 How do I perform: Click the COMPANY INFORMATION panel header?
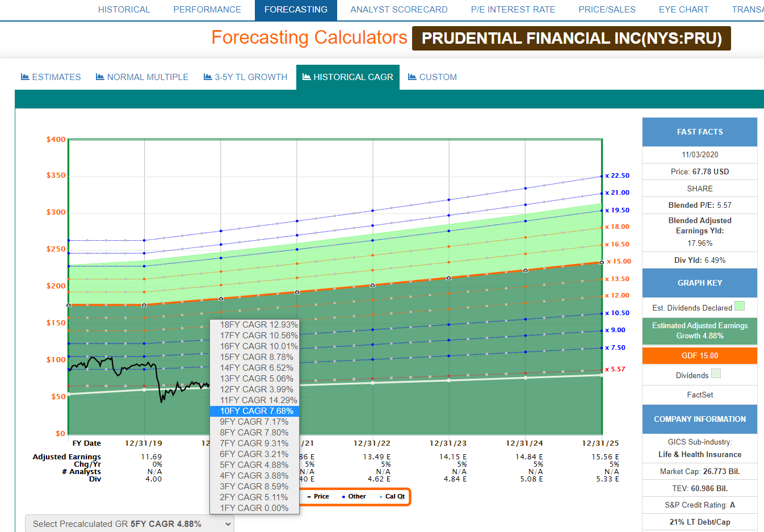click(x=700, y=419)
